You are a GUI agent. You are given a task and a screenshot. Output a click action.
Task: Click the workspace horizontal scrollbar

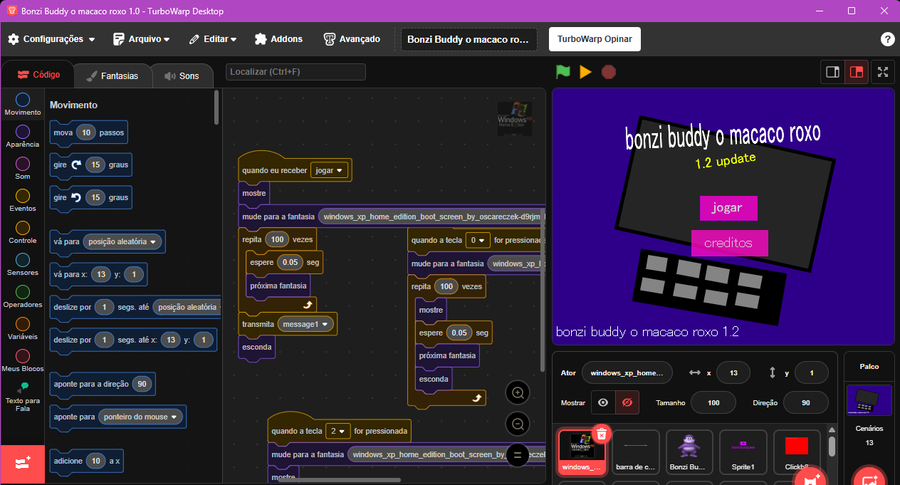(339, 480)
